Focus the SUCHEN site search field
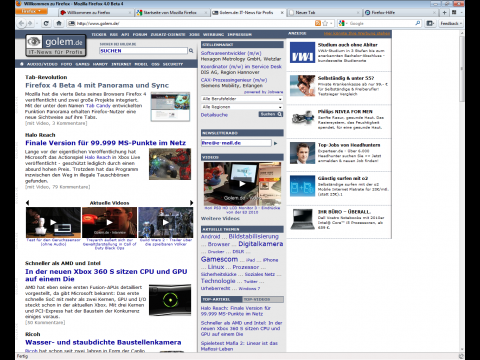 pyautogui.click(x=143, y=51)
